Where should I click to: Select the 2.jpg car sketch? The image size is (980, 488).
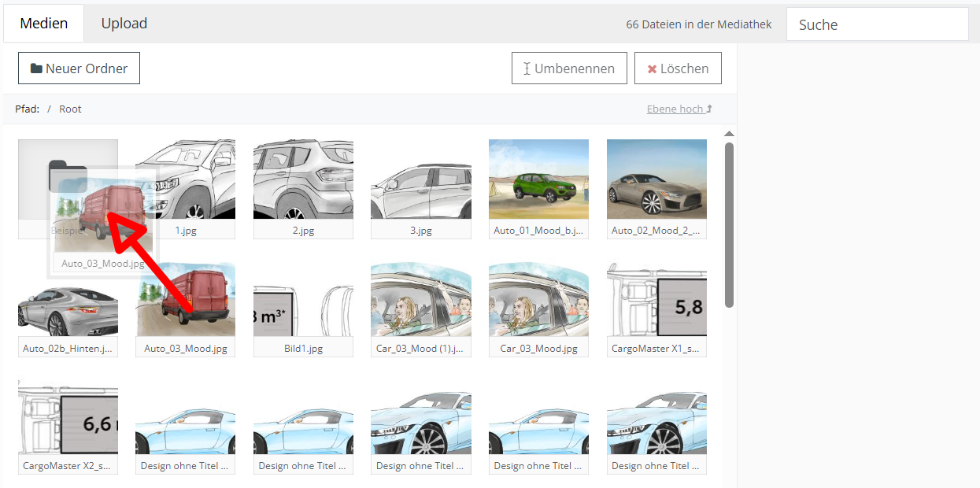pyautogui.click(x=303, y=179)
